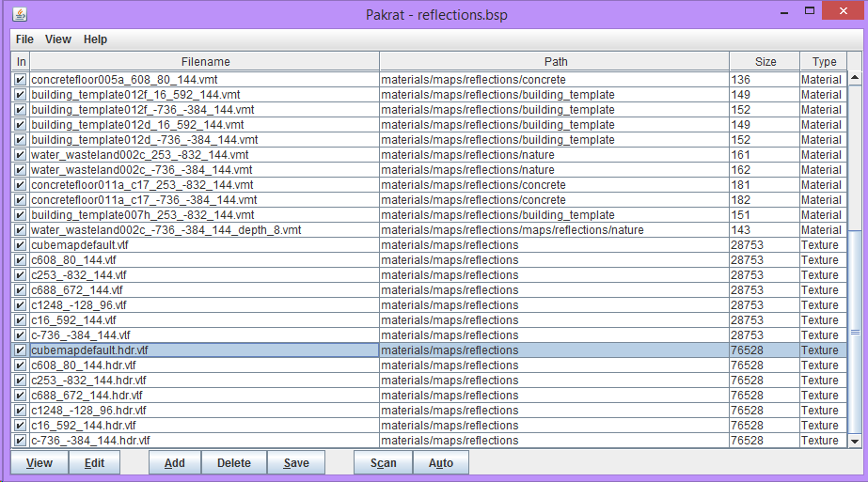Click the scrollbar up arrow
868x482 pixels.
[855, 78]
